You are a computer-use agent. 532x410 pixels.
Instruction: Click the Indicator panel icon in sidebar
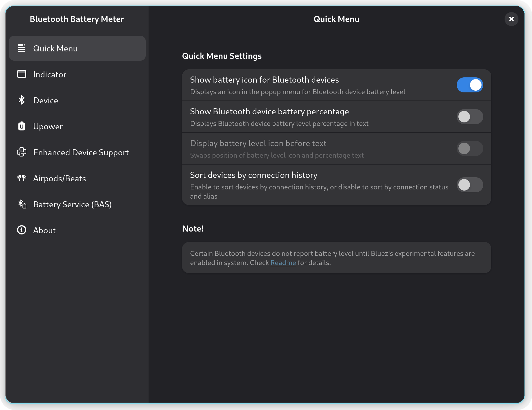[22, 74]
